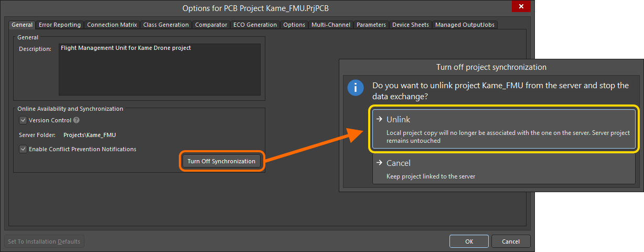Select the Managed OutputJobs tab
This screenshot has width=644, height=252.
(x=465, y=25)
